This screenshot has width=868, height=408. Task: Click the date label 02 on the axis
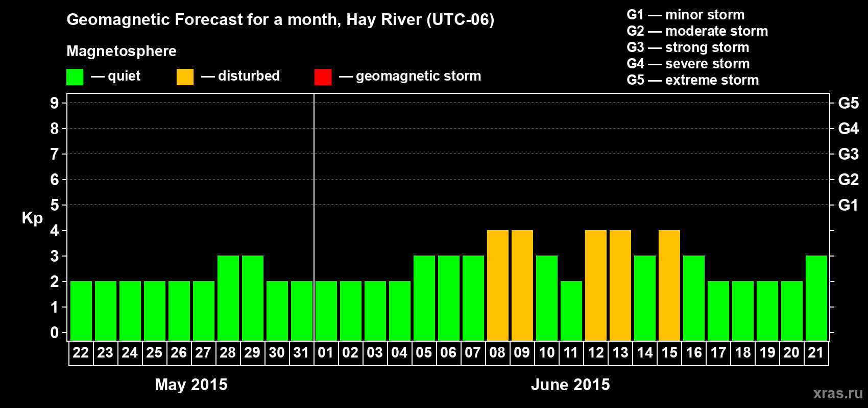(350, 353)
